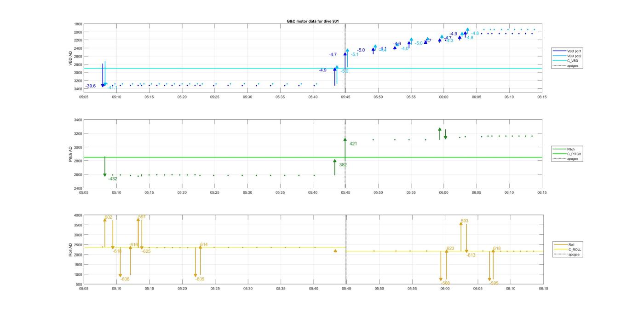Click the "-588" roll data label
This screenshot has width=644, height=319.
click(446, 283)
